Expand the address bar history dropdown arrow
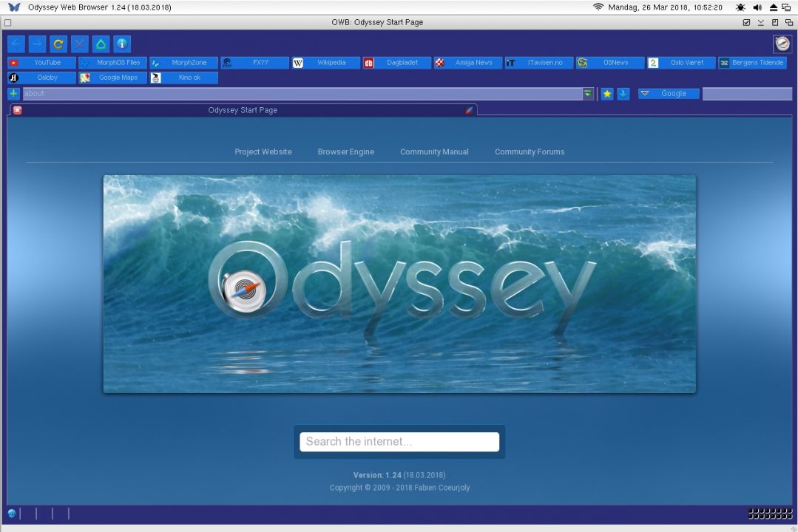Screen dimensions: 798x532 pyautogui.click(x=588, y=94)
